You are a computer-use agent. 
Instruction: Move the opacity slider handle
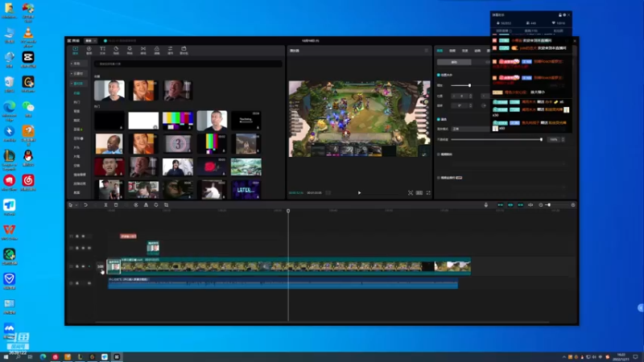541,139
